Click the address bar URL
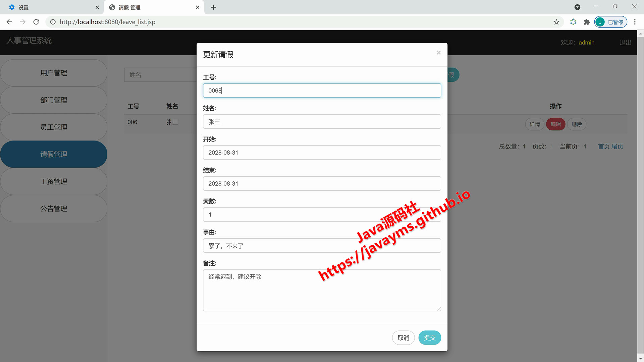Image resolution: width=644 pixels, height=362 pixels. (107, 22)
